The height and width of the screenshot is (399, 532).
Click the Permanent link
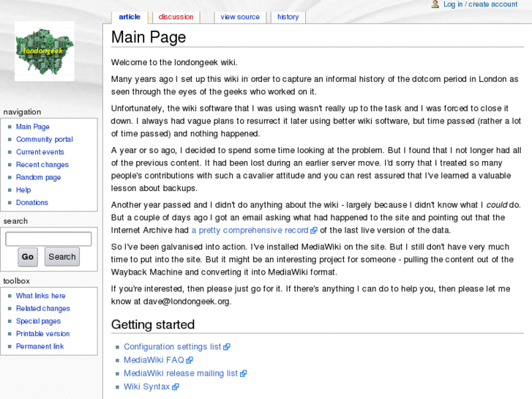tap(40, 346)
